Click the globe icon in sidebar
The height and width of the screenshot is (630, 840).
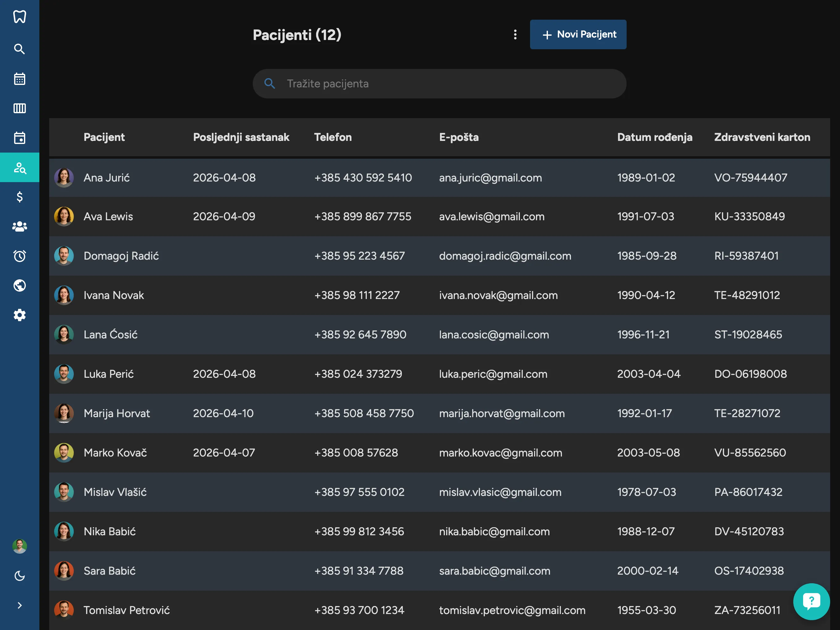(x=19, y=285)
